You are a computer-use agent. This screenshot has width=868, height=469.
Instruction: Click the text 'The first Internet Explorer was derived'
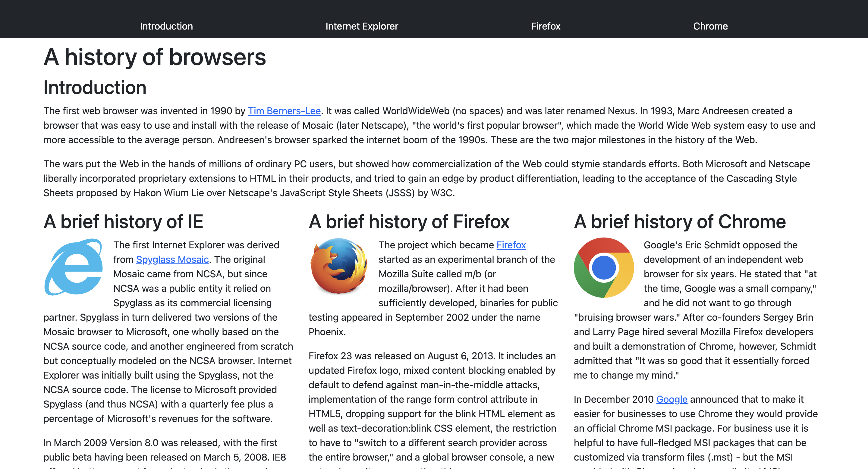[x=196, y=245]
